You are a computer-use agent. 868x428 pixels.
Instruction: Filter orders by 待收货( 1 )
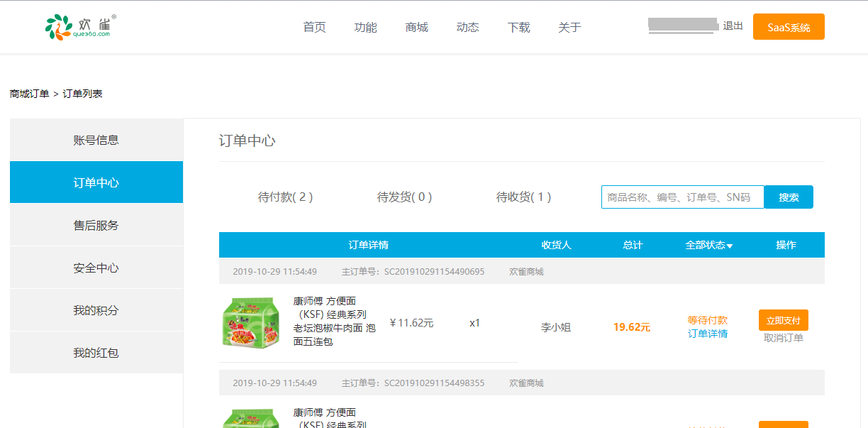[523, 197]
